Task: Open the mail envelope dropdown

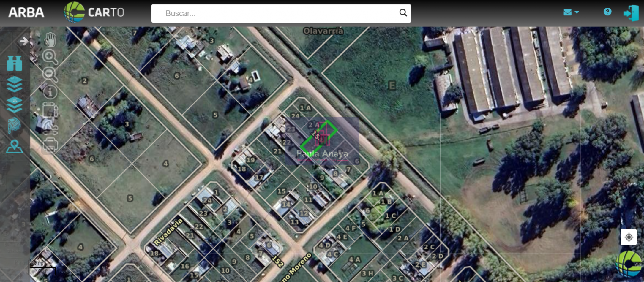Action: point(571,12)
